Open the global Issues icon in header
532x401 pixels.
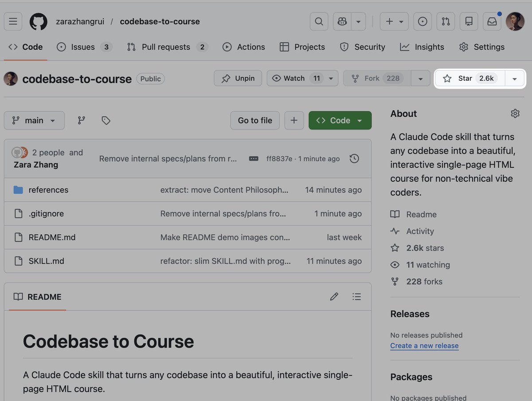pos(422,21)
